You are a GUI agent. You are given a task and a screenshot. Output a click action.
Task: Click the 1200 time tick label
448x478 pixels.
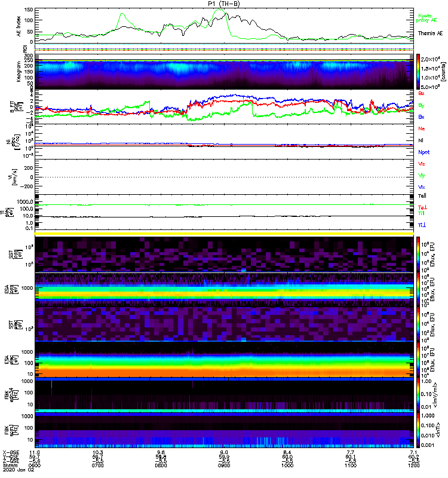[x=413, y=465]
